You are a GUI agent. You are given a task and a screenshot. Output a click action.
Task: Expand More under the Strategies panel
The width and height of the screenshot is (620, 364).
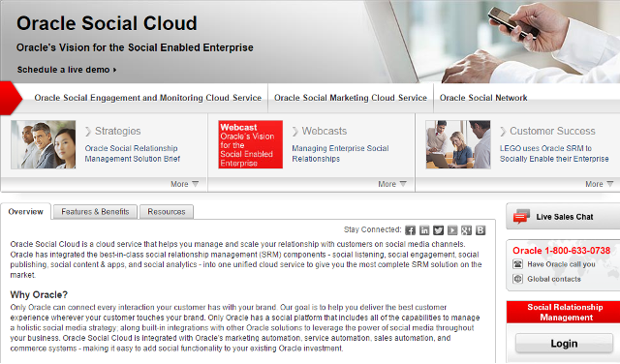click(184, 184)
